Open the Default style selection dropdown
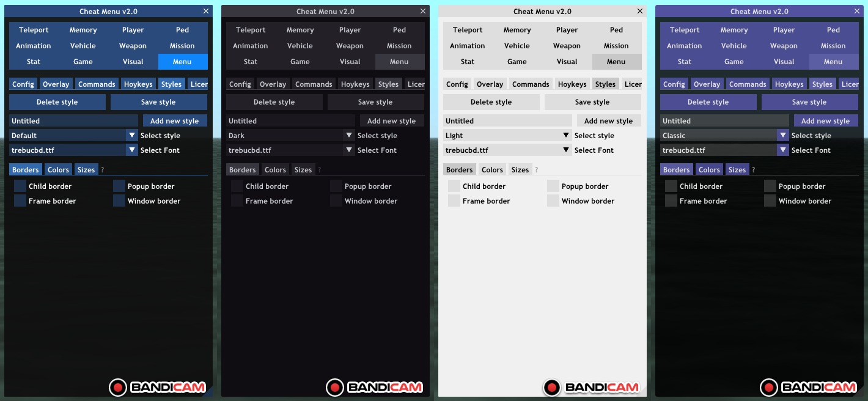The image size is (868, 401). pyautogui.click(x=73, y=135)
